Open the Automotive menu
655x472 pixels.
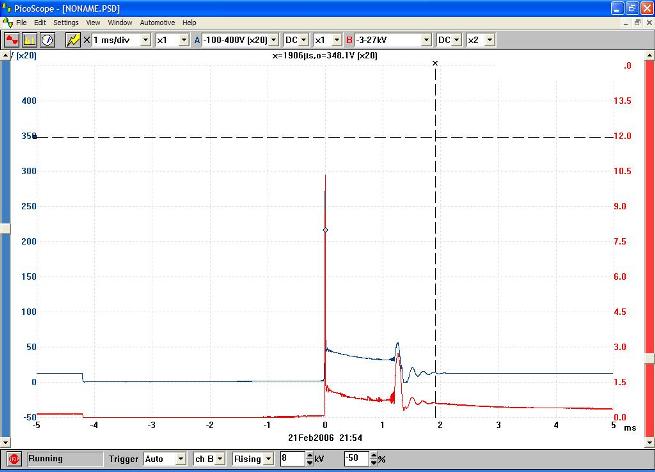pos(157,22)
